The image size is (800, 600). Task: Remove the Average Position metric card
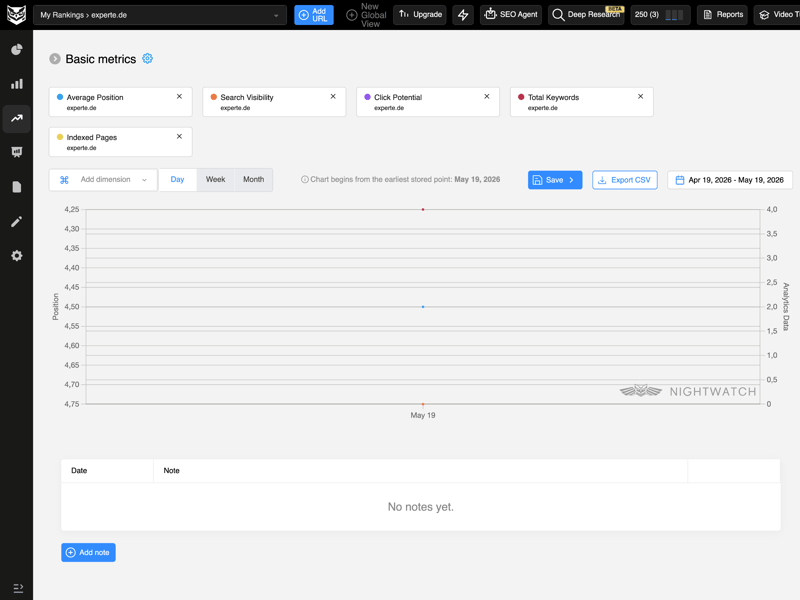[x=180, y=96]
